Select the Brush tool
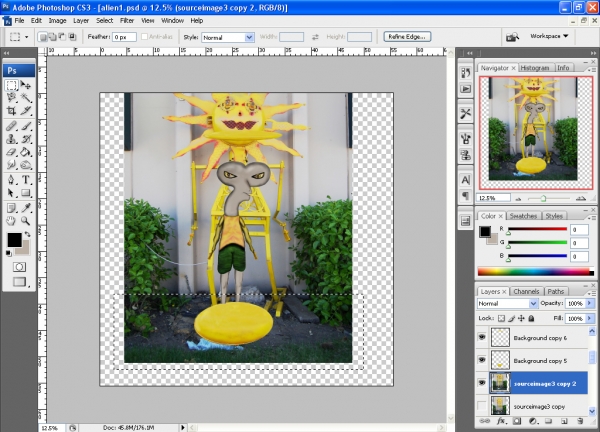Screen dimensions: 600x432 tap(26, 126)
